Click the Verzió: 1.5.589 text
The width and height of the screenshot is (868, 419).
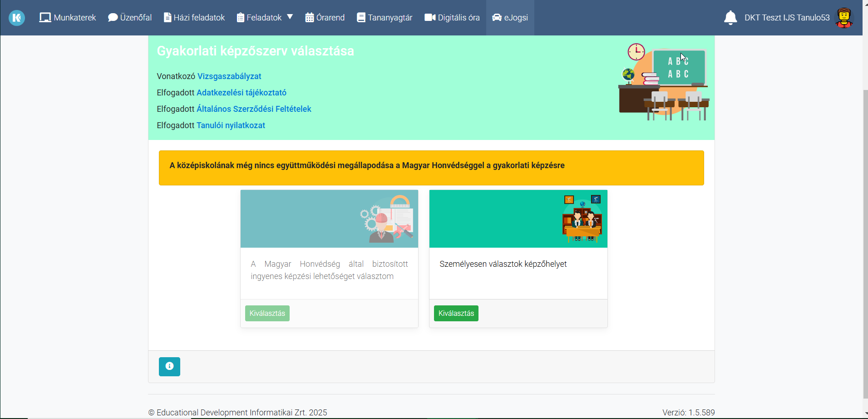(x=688, y=413)
